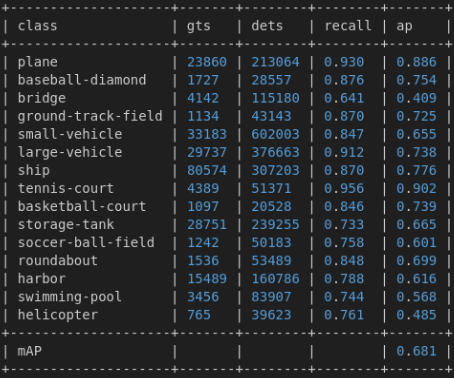
Task: Click plane recall value 0.930
Action: [344, 62]
